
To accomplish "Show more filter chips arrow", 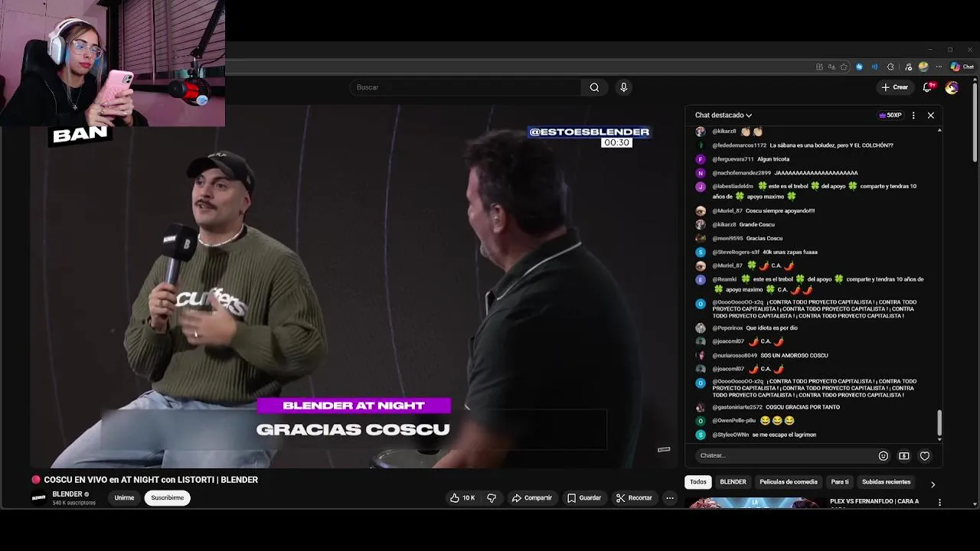I will click(x=932, y=484).
